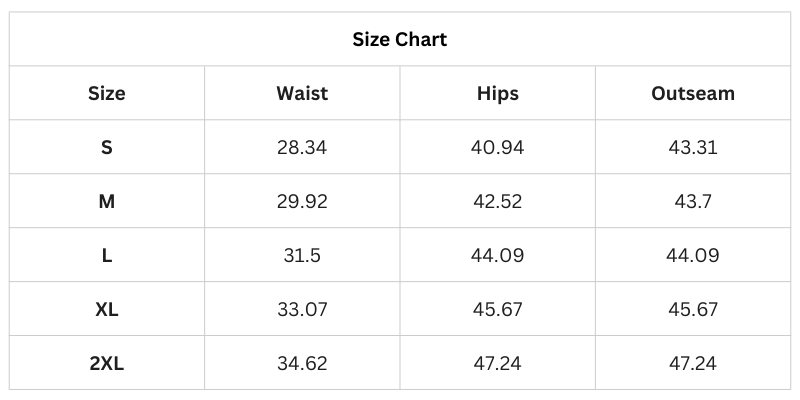
Task: Select the waist value 34.62
Action: coord(302,364)
